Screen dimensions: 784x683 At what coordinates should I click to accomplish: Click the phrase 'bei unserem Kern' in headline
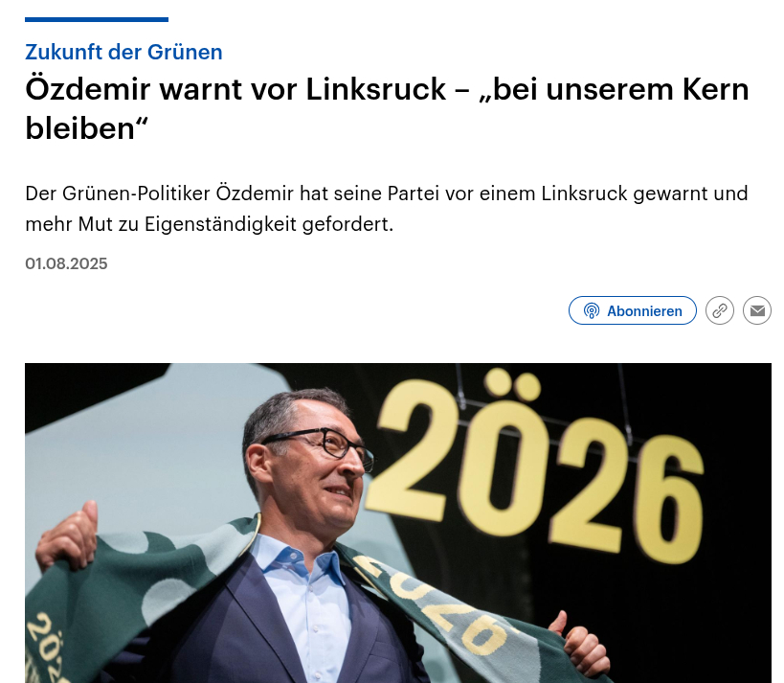click(x=614, y=89)
